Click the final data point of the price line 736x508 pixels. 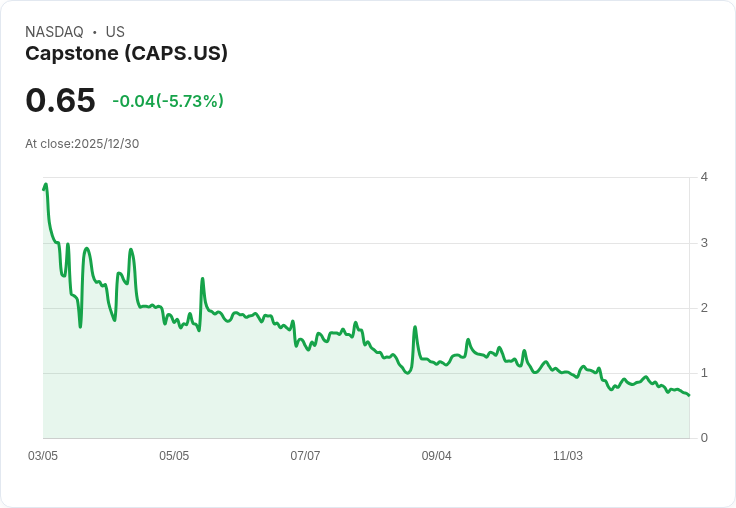[x=689, y=396]
